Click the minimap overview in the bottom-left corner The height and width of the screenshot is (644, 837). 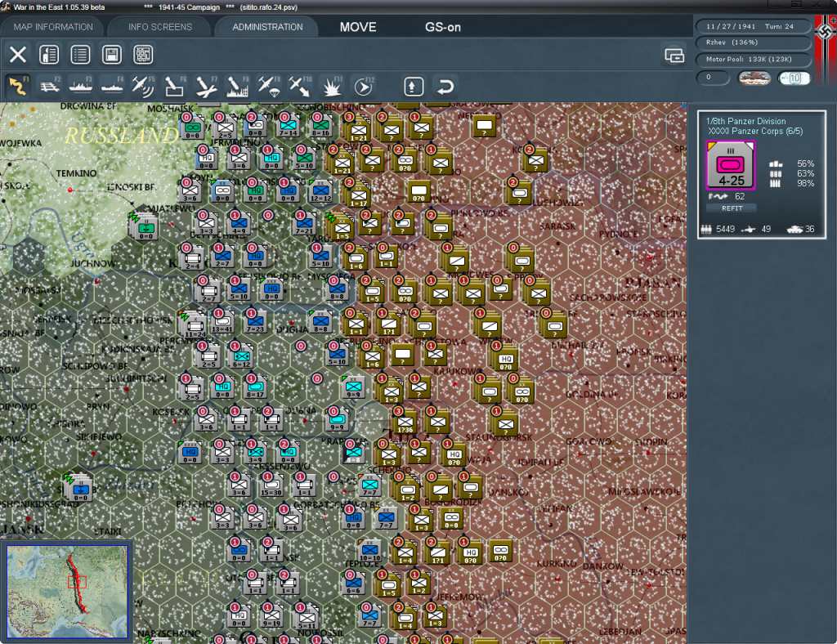[x=67, y=592]
